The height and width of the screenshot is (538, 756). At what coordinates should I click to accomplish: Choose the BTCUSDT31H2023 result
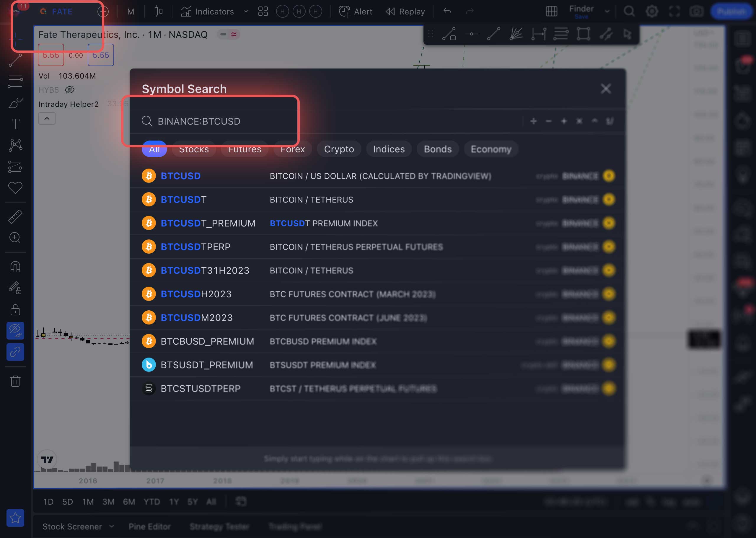(x=378, y=270)
